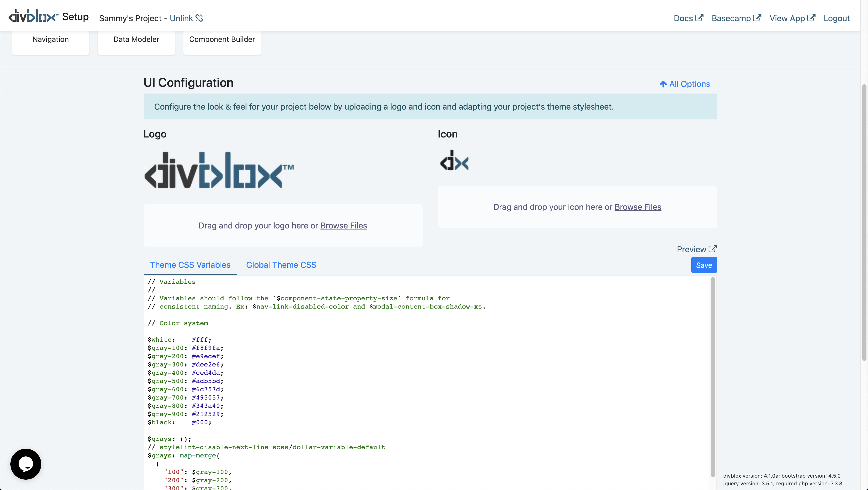Click the divblox icon in Icon section
Screen dimensions: 868x490
pos(454,161)
